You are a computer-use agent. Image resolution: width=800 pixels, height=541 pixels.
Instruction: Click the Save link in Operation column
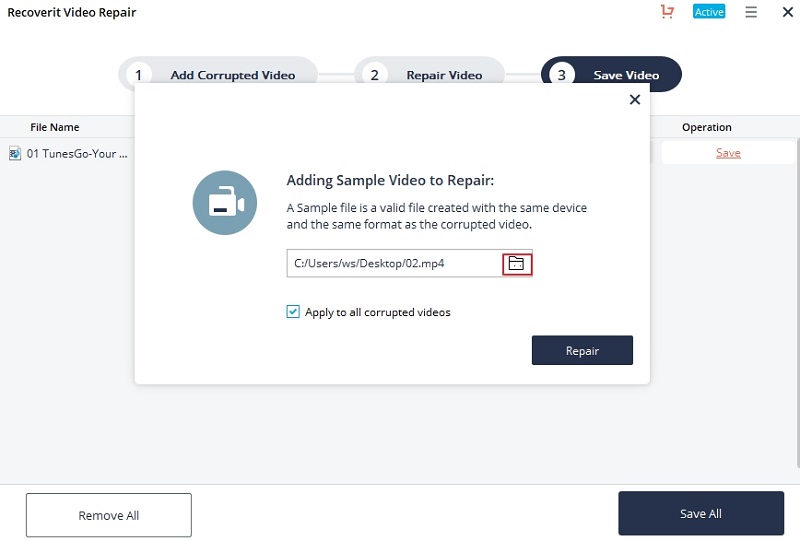(728, 153)
